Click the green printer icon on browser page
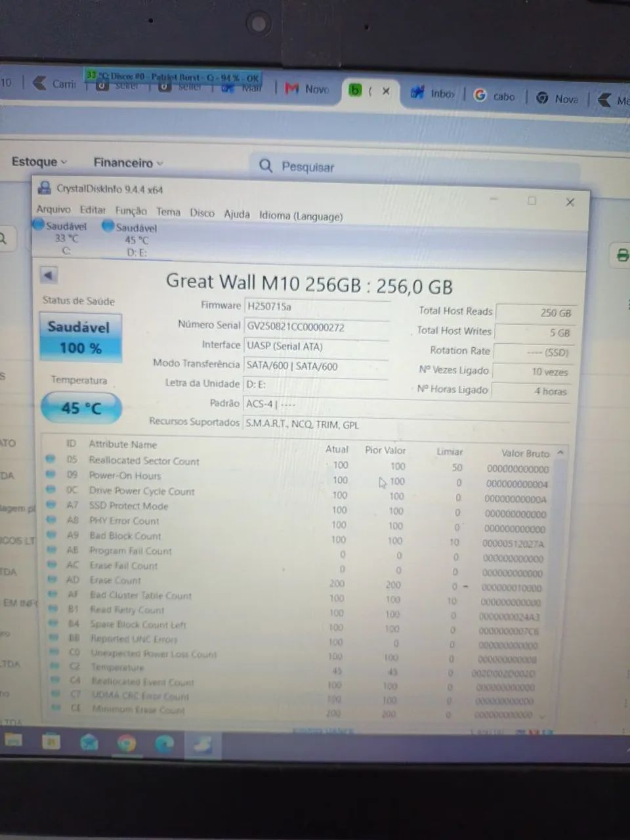Image resolution: width=630 pixels, height=840 pixels. (x=623, y=255)
